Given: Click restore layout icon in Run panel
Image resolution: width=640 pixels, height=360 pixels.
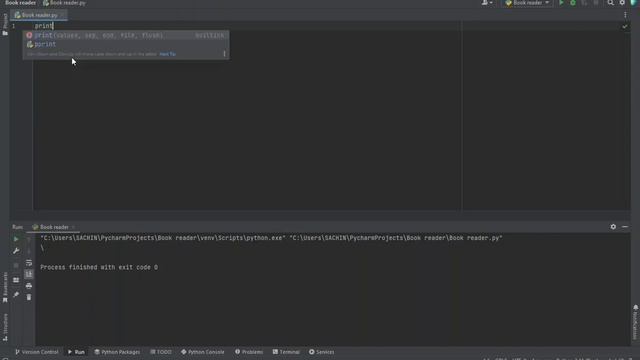Looking at the screenshot, I should pyautogui.click(x=16, y=280).
